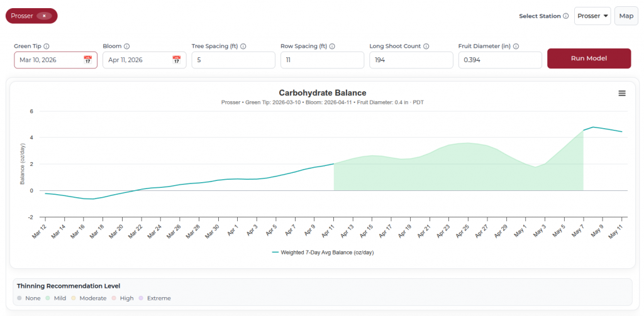This screenshot has height=316, width=644.
Task: Click the Apr 11 x-axis label
Action: (328, 231)
